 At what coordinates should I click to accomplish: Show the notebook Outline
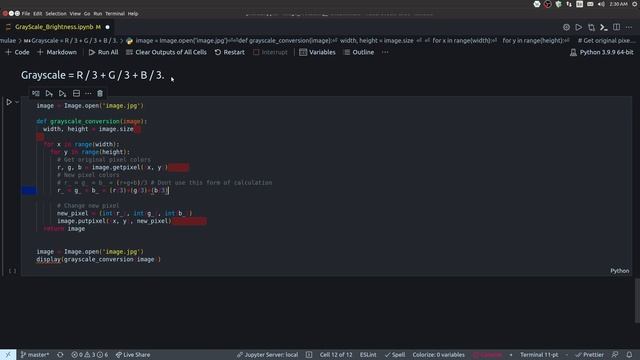point(359,52)
